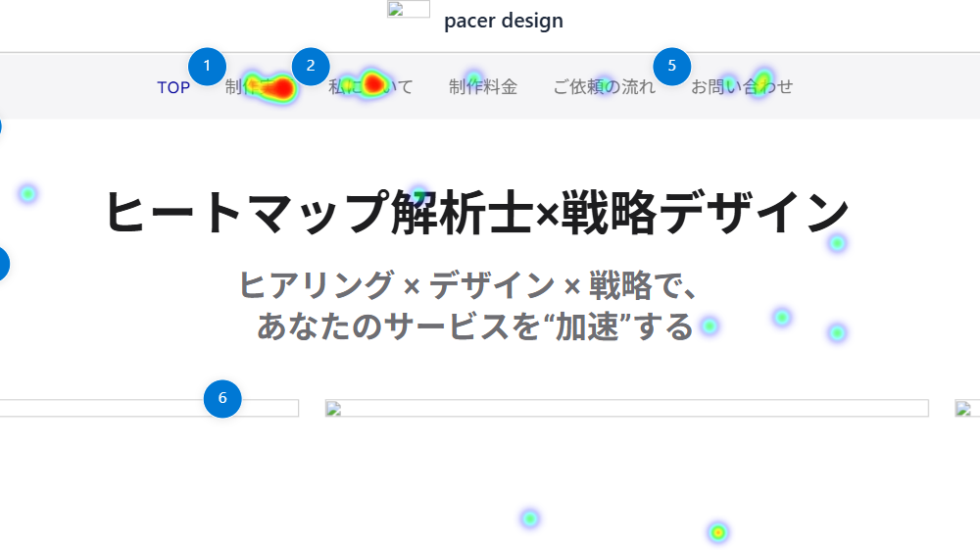Click the partially visible image at right edge
Image resolution: width=980 pixels, height=552 pixels.
[967, 408]
